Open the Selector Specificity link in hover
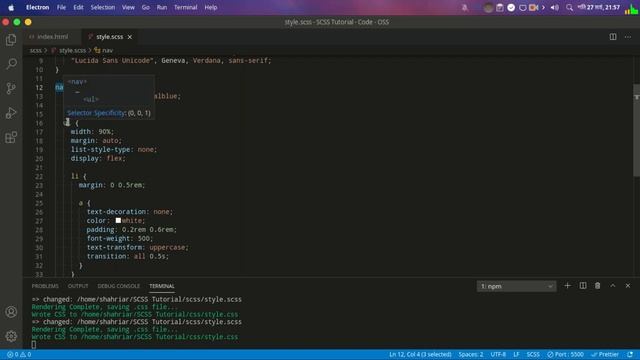640x360 pixels. coord(96,113)
